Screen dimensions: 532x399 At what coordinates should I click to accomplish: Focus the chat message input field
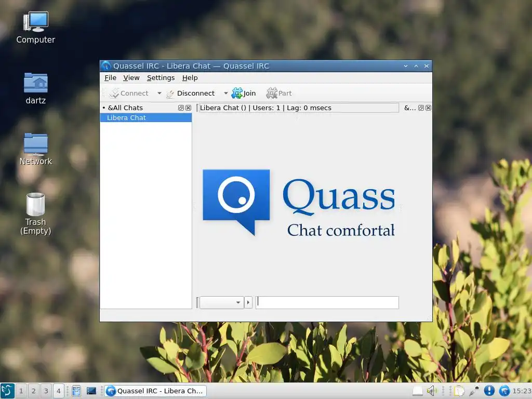[327, 302]
